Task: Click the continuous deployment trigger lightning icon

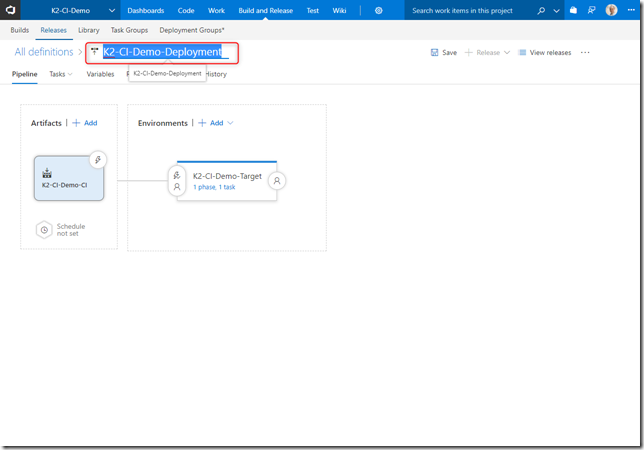Action: click(98, 160)
